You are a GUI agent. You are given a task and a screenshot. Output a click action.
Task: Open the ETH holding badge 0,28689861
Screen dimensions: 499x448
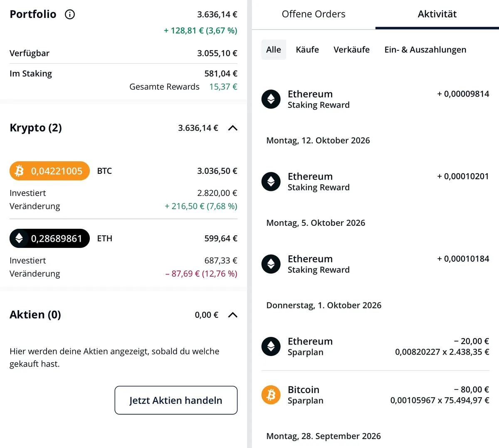pos(49,238)
